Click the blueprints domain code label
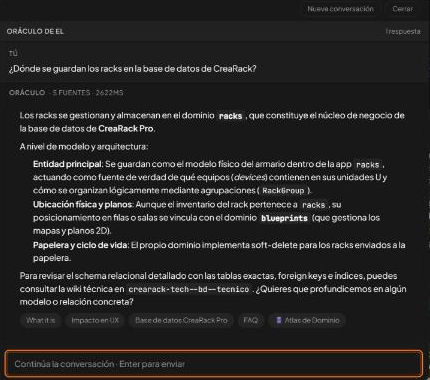The height and width of the screenshot is (380, 430). [x=284, y=218]
